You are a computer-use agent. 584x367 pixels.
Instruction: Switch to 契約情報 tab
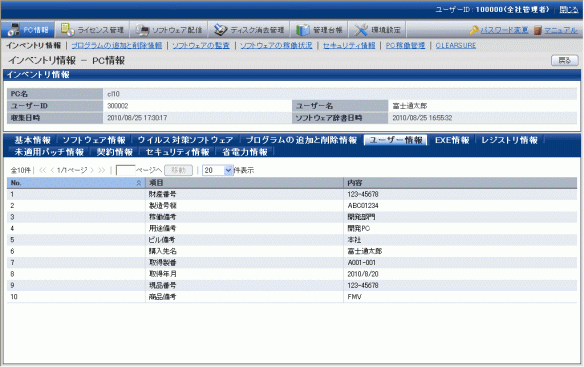pyautogui.click(x=115, y=152)
